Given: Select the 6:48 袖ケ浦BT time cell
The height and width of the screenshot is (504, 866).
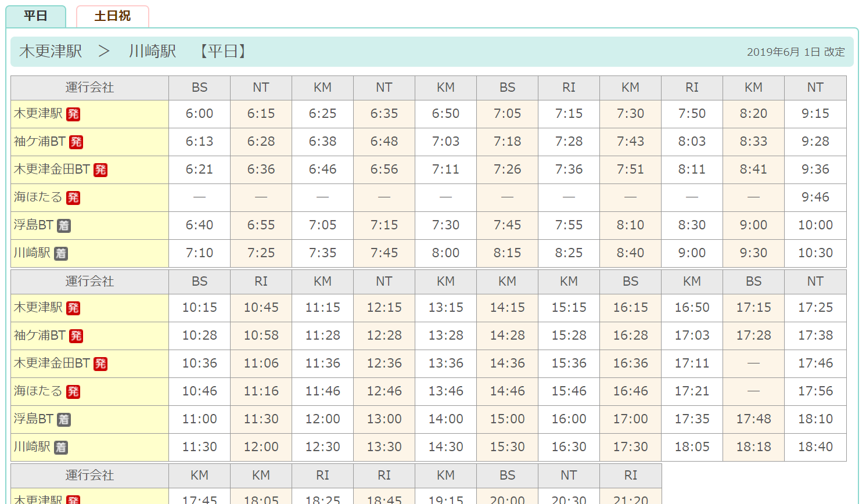Looking at the screenshot, I should (385, 142).
